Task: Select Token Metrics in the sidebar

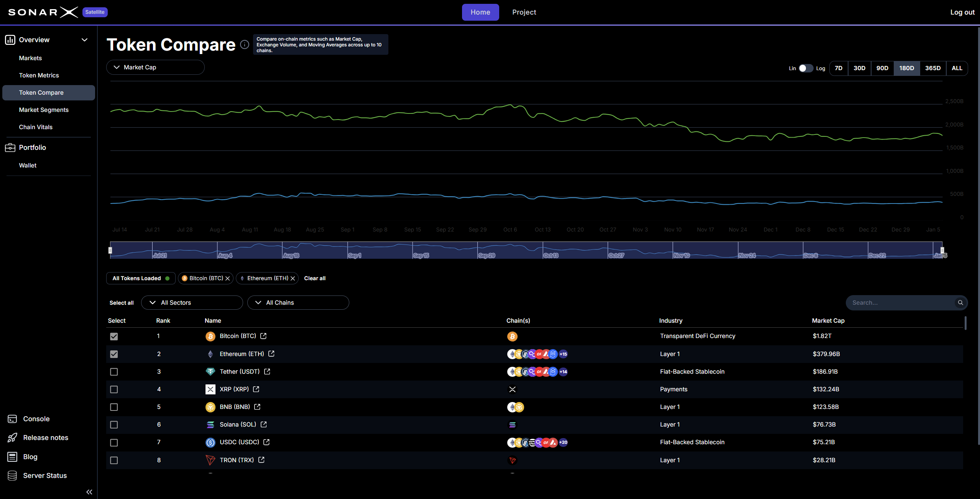Action: tap(39, 75)
